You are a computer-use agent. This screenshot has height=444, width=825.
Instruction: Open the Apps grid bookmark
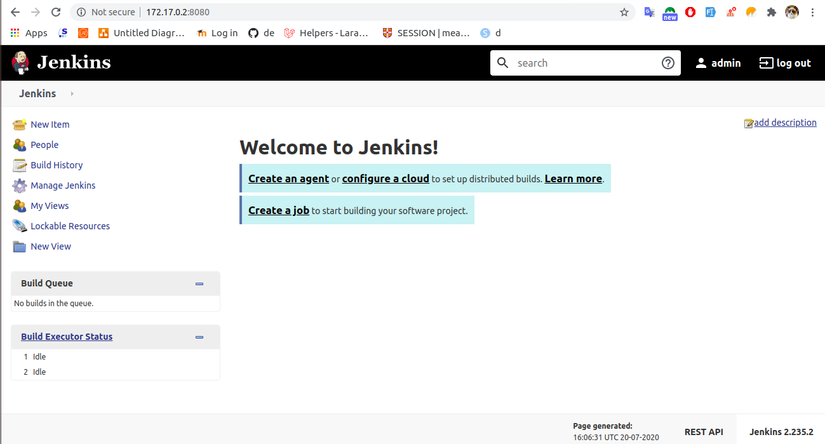28,33
